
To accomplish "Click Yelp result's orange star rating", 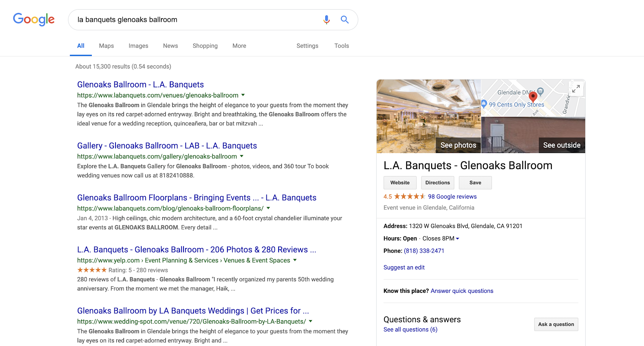I will pos(92,270).
